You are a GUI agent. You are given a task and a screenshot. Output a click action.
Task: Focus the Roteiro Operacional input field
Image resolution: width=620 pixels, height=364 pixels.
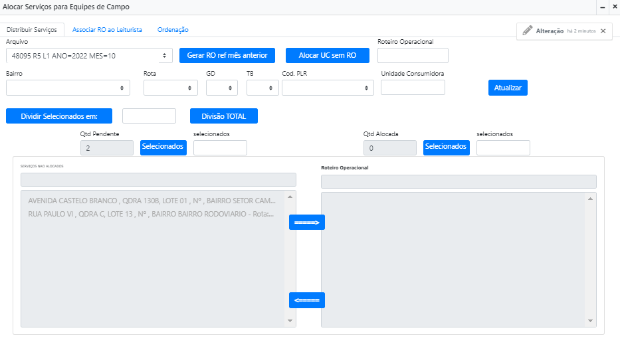413,55
